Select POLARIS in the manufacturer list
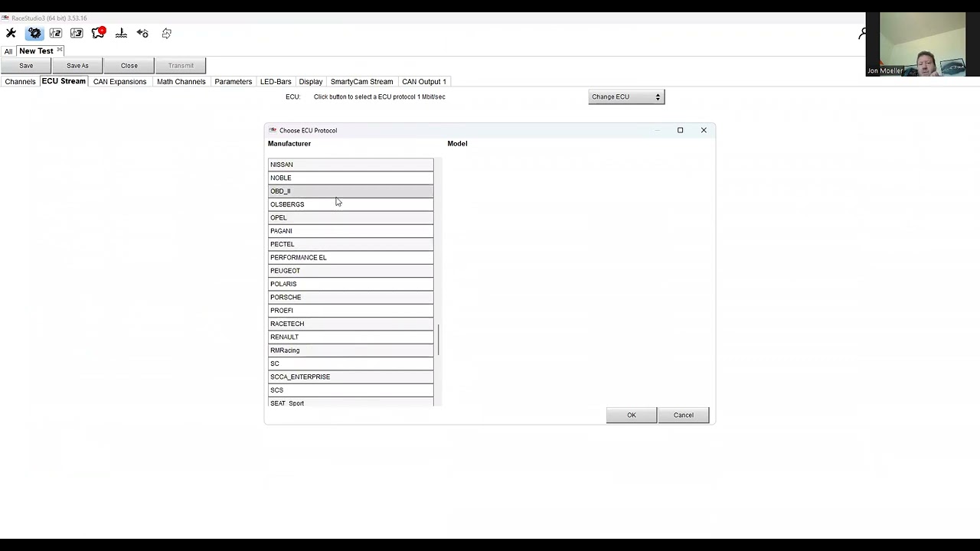Image resolution: width=980 pixels, height=551 pixels. click(351, 284)
